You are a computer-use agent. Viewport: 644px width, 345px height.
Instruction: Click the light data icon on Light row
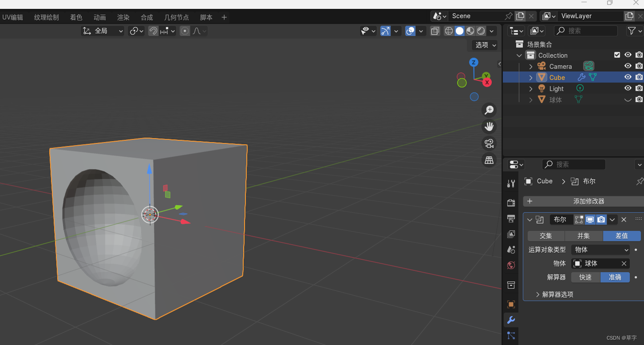click(x=580, y=88)
